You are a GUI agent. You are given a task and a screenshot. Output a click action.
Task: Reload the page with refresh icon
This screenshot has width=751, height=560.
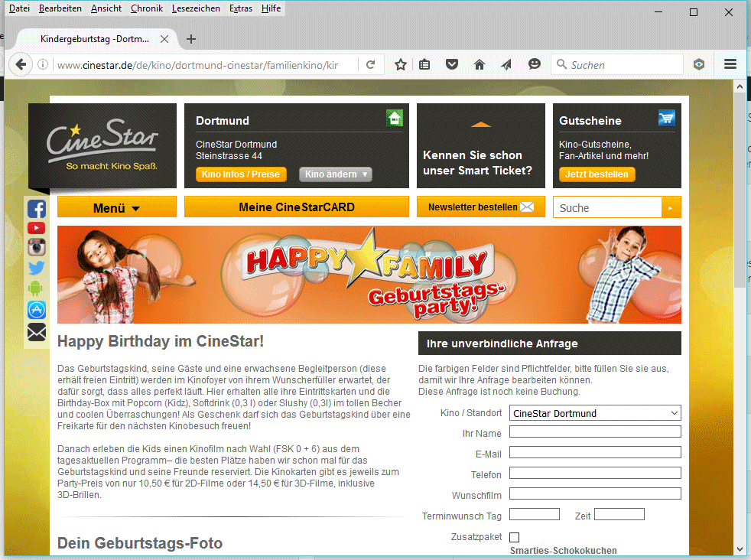370,64
